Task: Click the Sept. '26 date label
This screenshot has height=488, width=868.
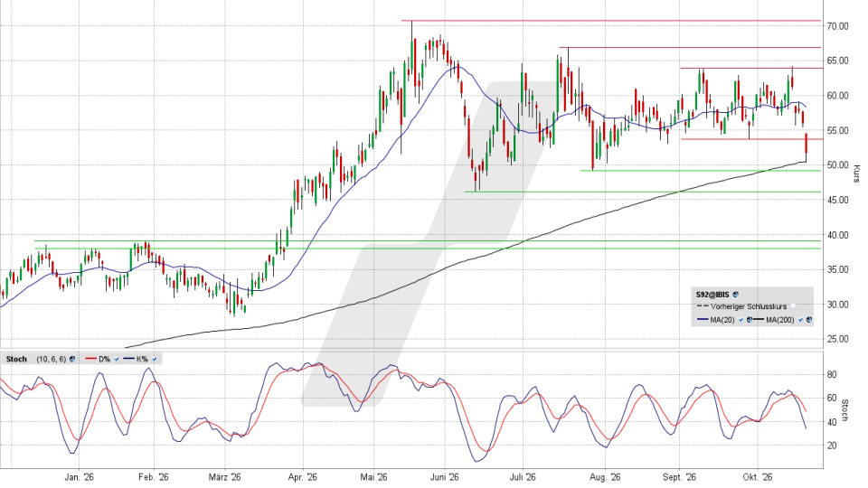Action: point(679,477)
